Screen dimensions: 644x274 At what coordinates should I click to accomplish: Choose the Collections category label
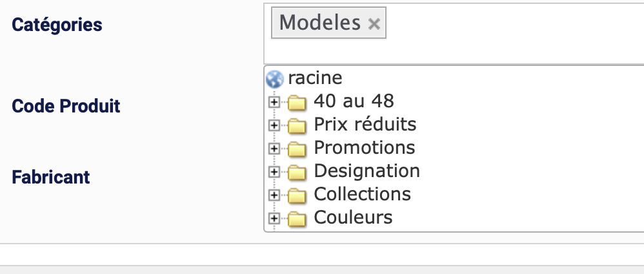click(x=362, y=194)
